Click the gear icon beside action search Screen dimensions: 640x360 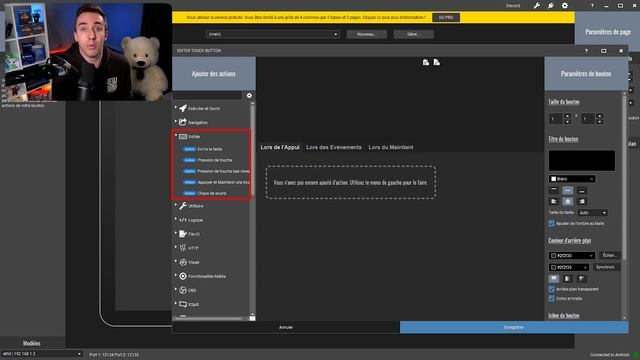[x=249, y=96]
